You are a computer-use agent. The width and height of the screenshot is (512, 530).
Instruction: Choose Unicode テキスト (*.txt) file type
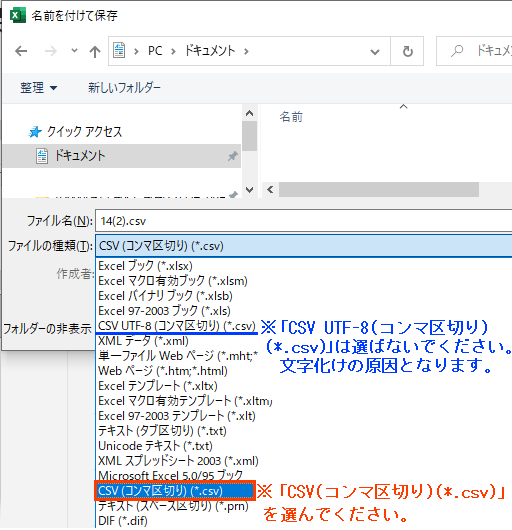pyautogui.click(x=155, y=446)
